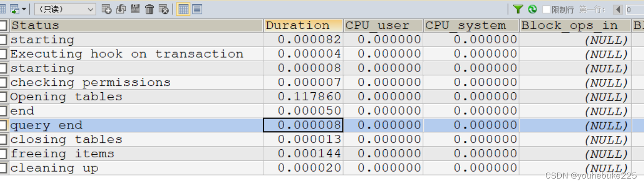Select the 'query end' status cell

coord(136,125)
